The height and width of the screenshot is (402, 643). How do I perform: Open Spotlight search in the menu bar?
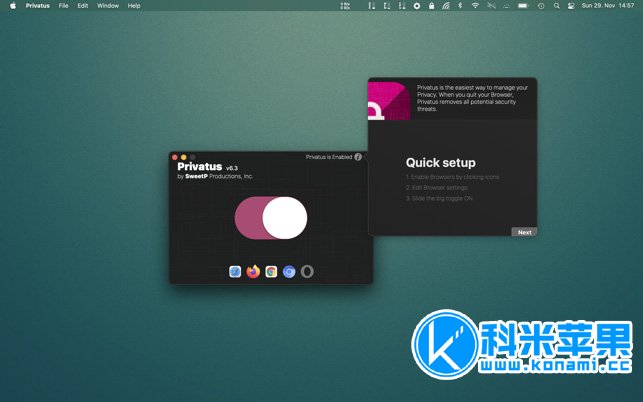556,6
